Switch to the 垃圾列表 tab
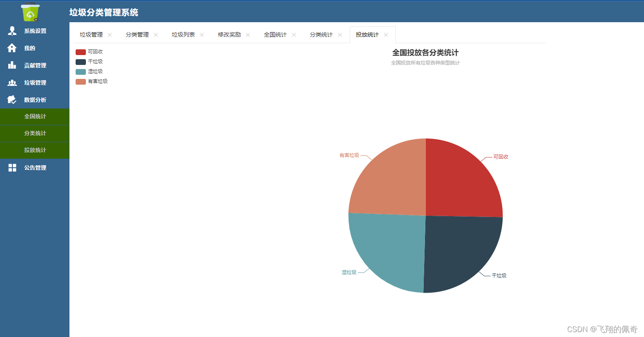Screen dimensions: 644x337 [183, 35]
